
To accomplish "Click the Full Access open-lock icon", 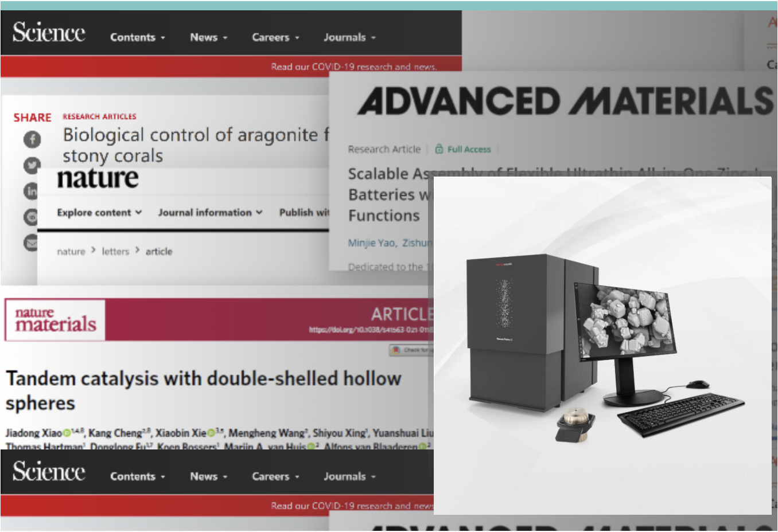I will [x=439, y=149].
